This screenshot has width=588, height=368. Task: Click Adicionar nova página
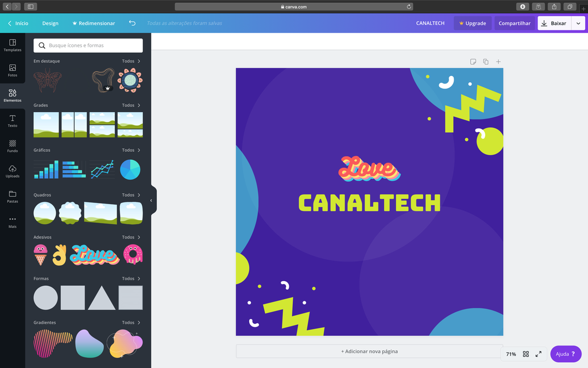point(369,351)
